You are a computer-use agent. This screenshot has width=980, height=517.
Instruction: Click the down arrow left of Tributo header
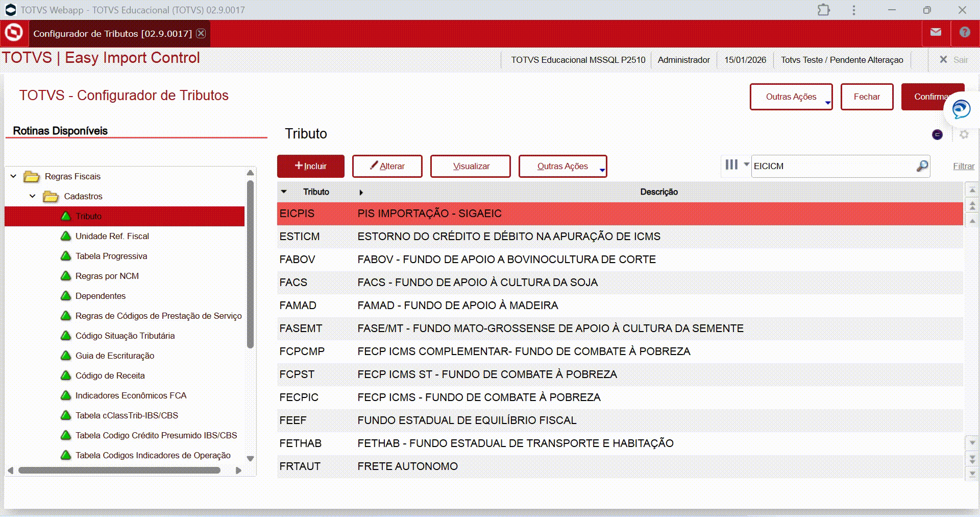click(284, 192)
